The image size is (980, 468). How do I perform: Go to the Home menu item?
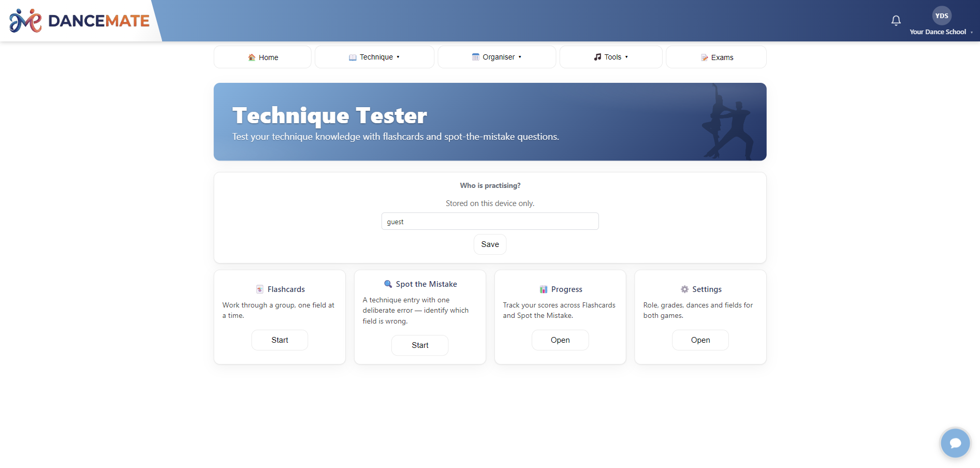(x=262, y=57)
